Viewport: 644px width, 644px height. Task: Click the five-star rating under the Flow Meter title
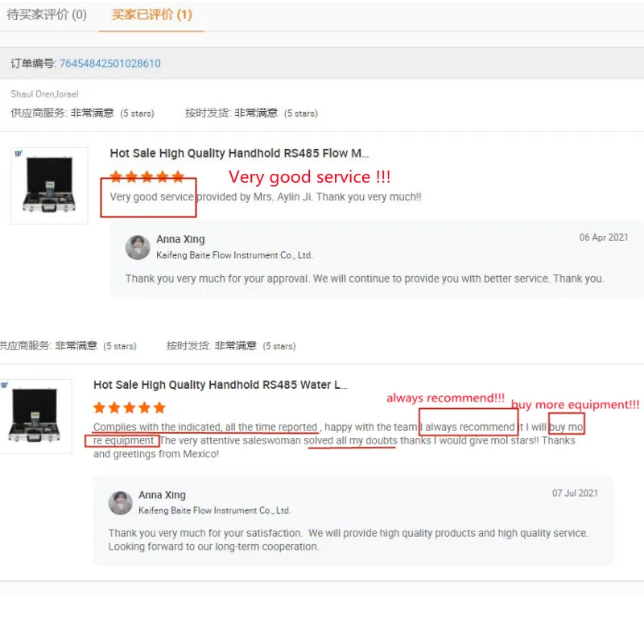click(147, 176)
